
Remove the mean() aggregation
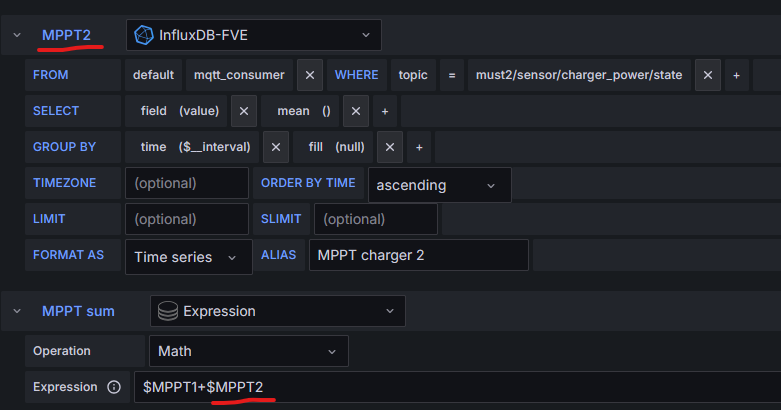click(x=356, y=111)
